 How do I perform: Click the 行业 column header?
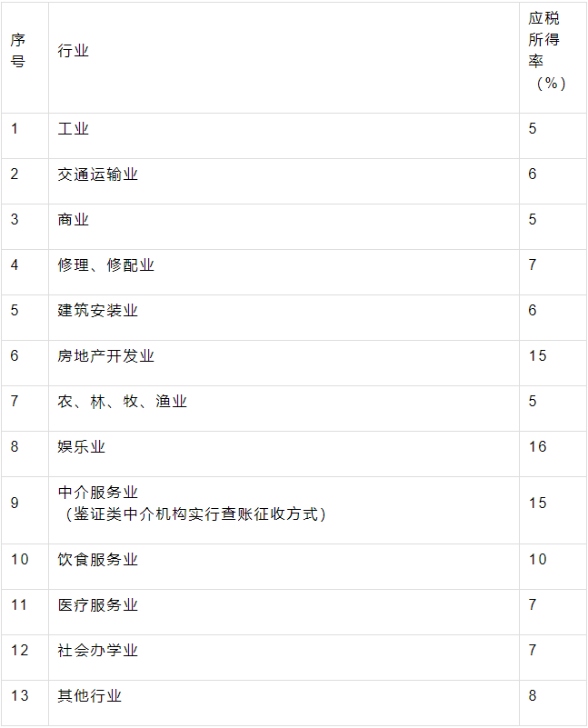(74, 51)
